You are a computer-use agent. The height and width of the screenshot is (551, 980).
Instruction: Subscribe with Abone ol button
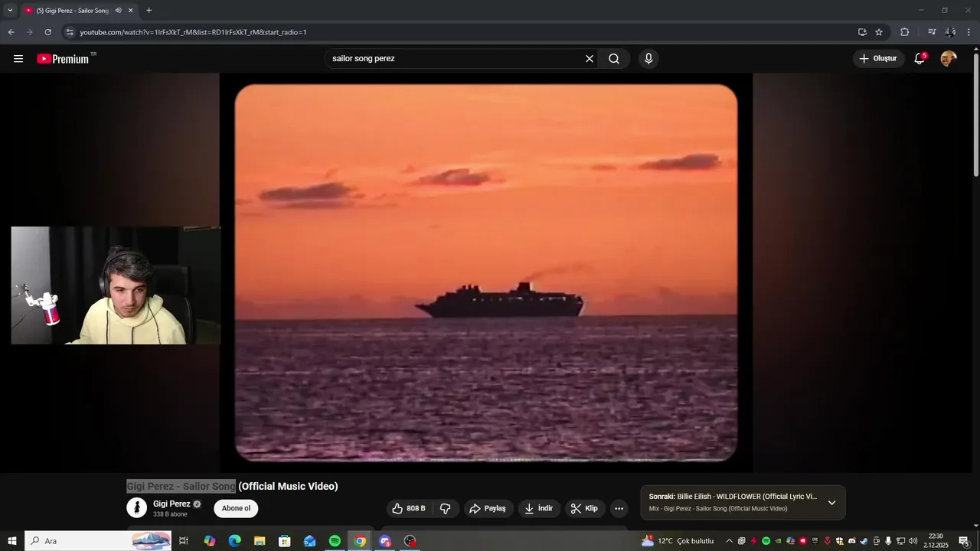[236, 508]
